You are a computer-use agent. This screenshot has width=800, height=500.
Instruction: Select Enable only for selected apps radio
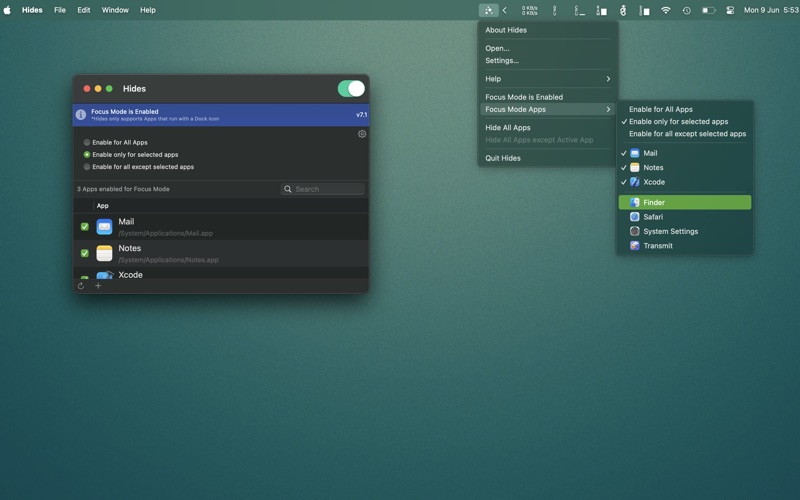click(87, 155)
